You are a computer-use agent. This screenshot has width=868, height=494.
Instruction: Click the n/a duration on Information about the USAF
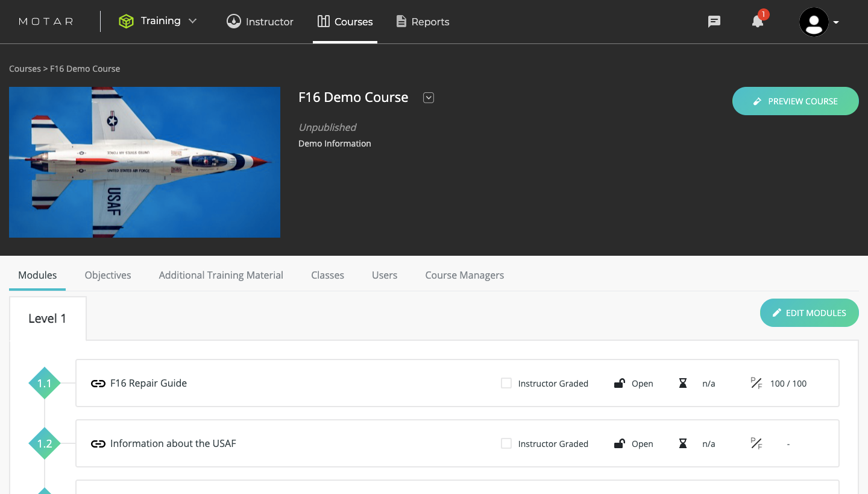tap(709, 444)
